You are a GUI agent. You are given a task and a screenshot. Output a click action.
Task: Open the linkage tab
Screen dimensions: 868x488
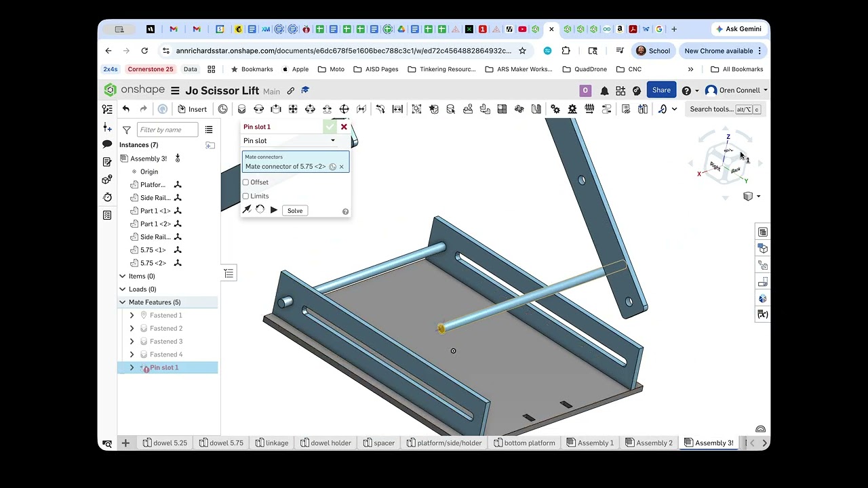pos(272,443)
